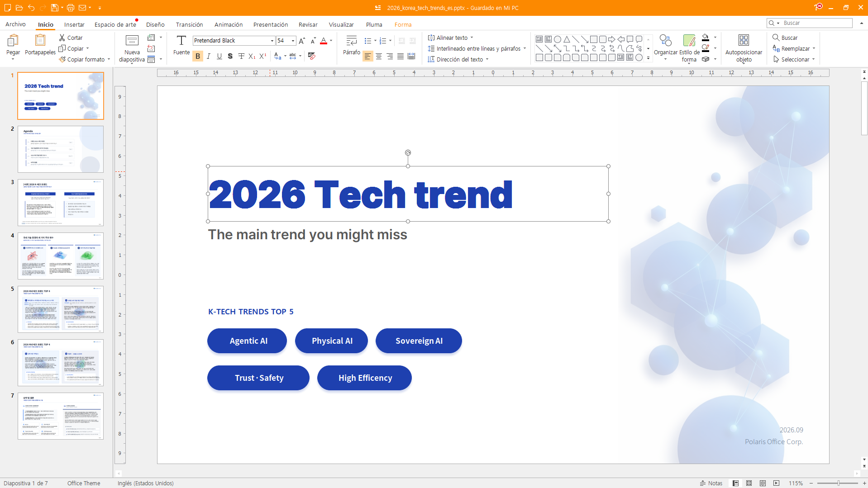Toggle the Notas pane
The image size is (868, 488).
pyautogui.click(x=711, y=483)
